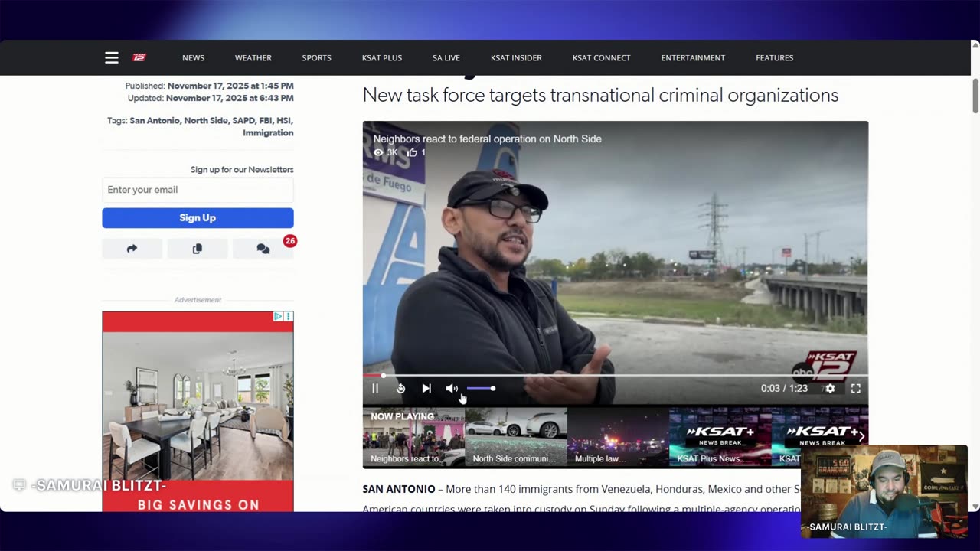Select 'KSAT Plus News...' video thumbnail
Viewport: 980px width, 551px height.
tap(720, 437)
